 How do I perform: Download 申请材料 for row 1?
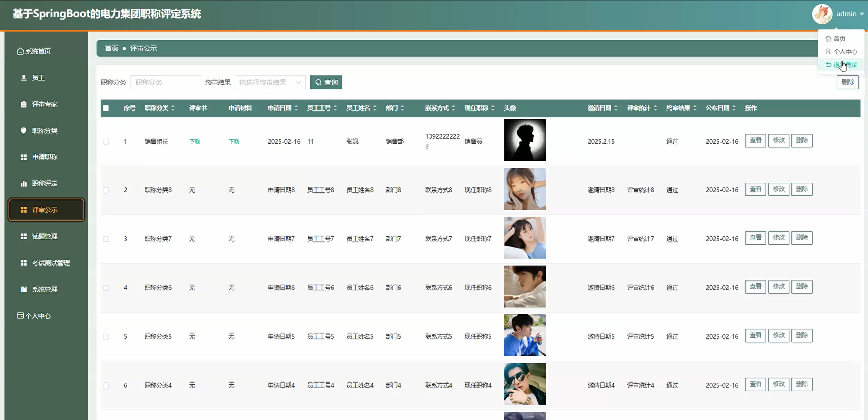click(x=234, y=142)
